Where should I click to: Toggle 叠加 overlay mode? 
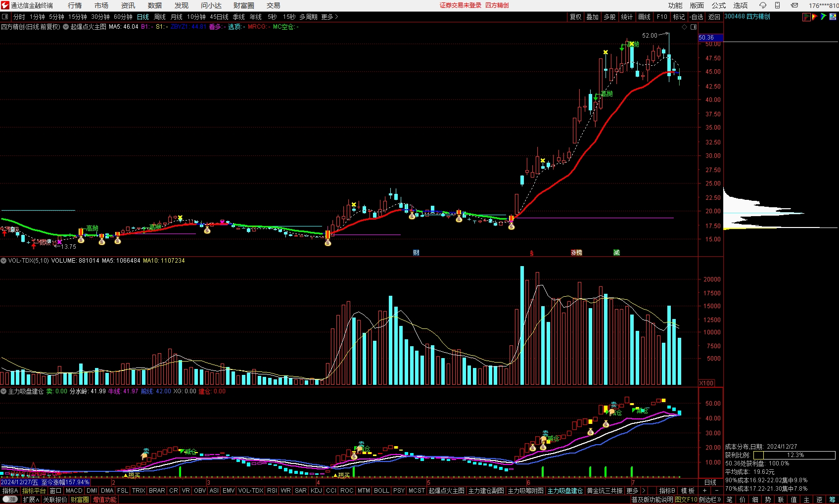(x=593, y=17)
